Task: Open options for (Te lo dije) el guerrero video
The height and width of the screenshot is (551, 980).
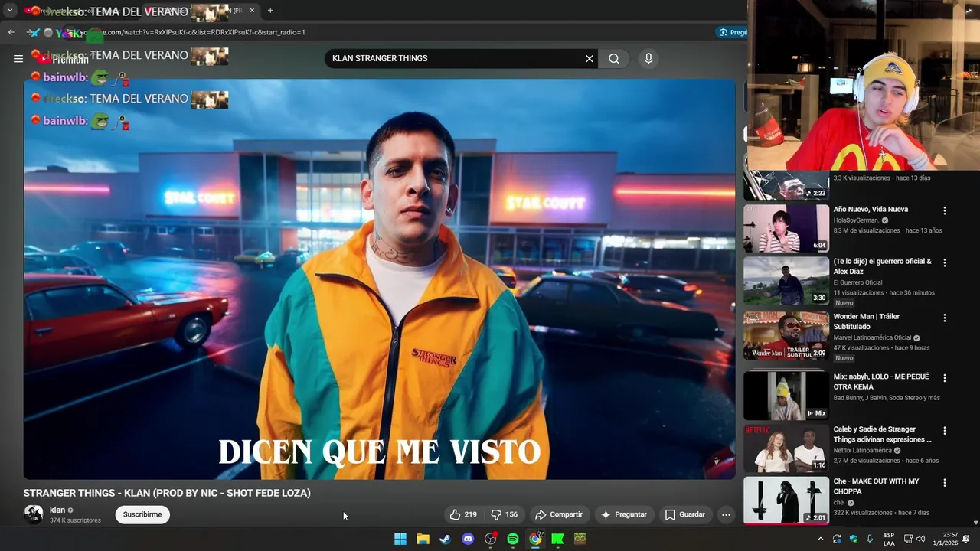Action: [944, 262]
